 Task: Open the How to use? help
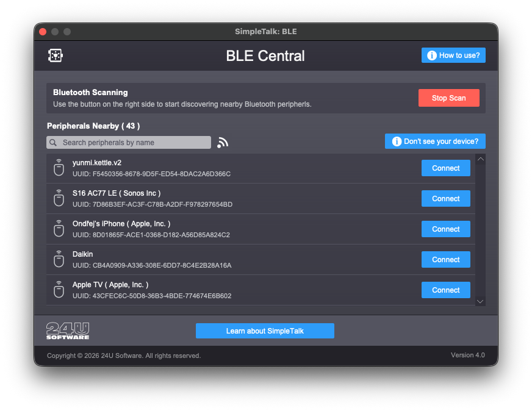point(453,55)
